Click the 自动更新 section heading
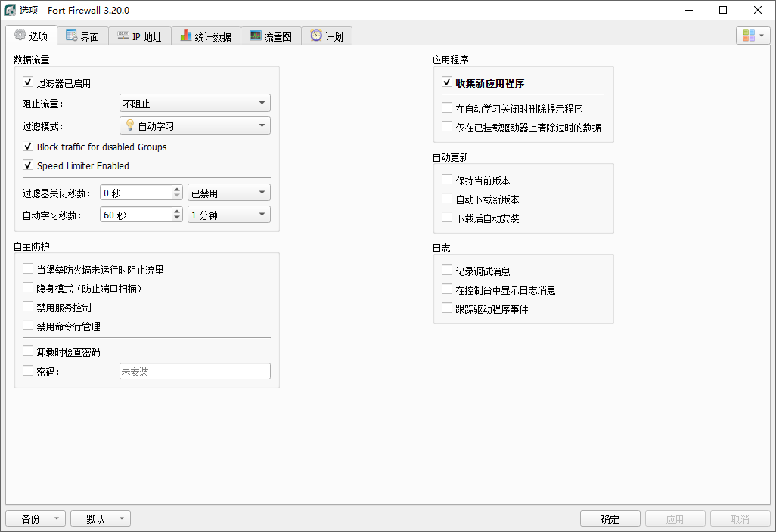Screen dimensions: 776x532 (x=450, y=157)
